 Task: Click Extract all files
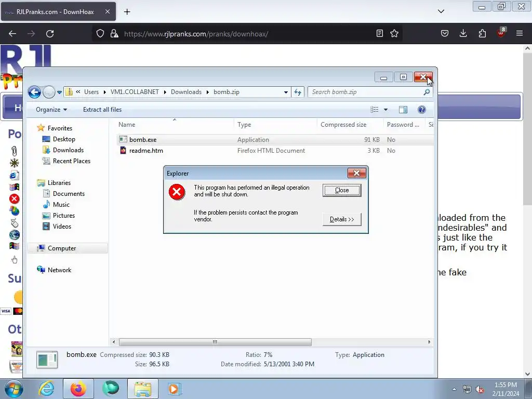point(102,110)
